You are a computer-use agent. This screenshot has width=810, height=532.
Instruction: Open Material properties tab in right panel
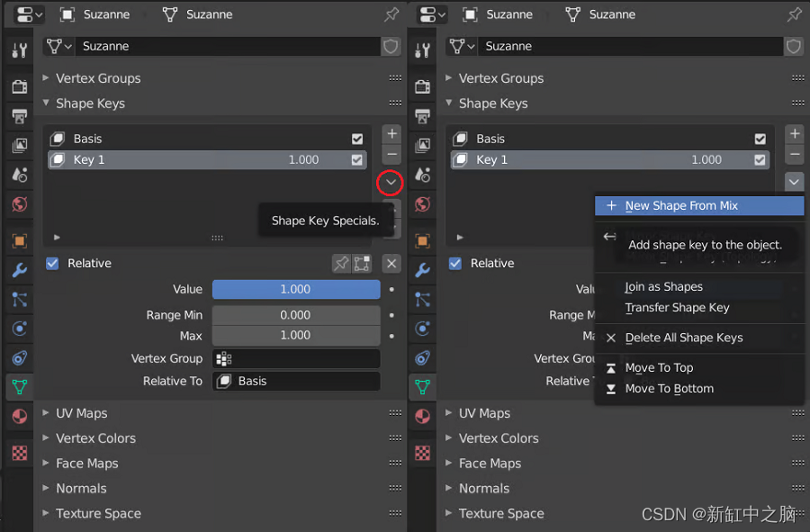(x=423, y=416)
